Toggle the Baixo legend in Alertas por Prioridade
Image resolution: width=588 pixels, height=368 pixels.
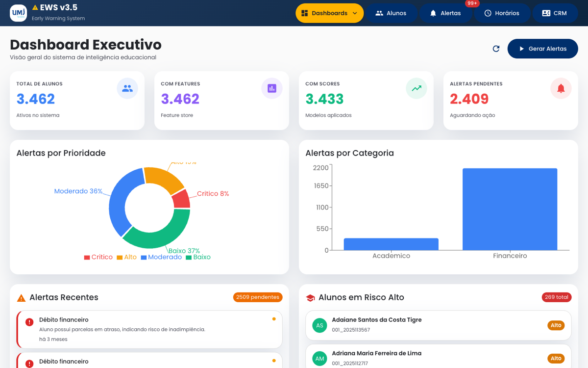click(x=198, y=257)
